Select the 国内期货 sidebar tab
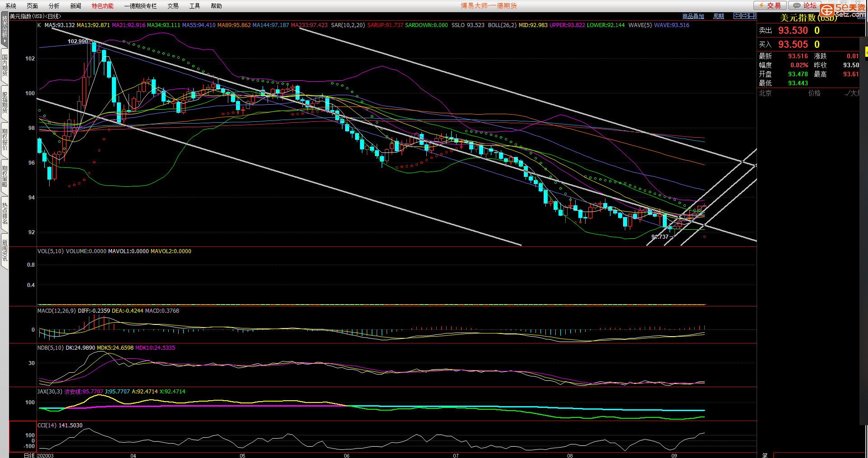 (5, 65)
